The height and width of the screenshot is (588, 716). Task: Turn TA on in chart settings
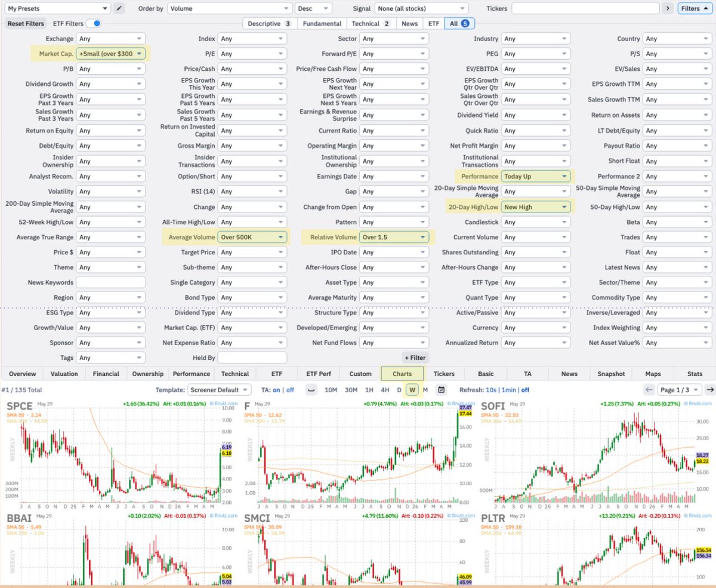pyautogui.click(x=276, y=390)
